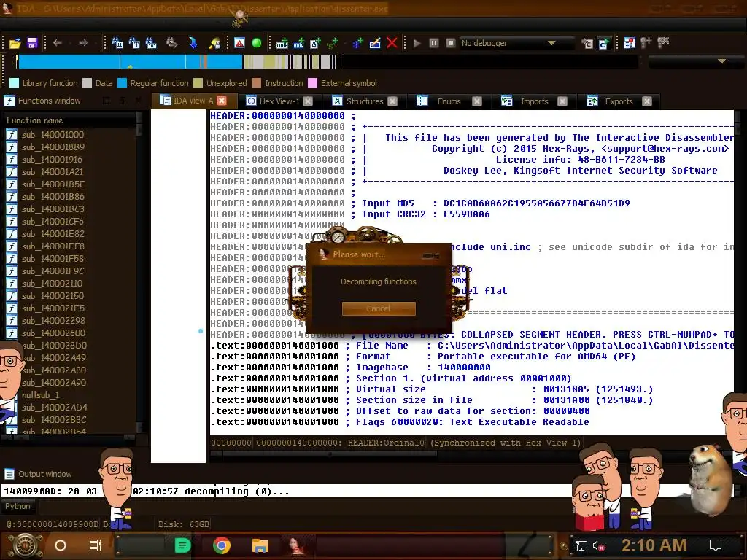Click the blue down-arrow jump icon
The image size is (747, 560).
pyautogui.click(x=193, y=43)
